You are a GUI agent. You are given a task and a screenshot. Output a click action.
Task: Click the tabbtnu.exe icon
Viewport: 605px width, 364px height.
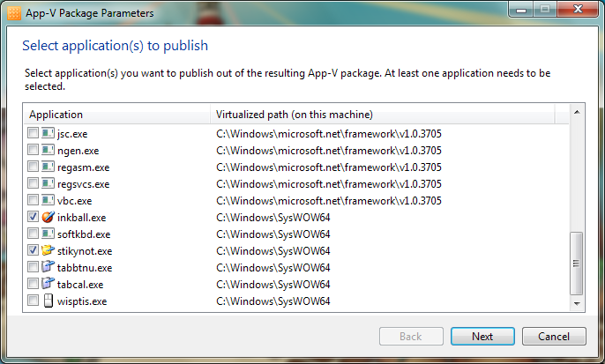[x=48, y=267]
